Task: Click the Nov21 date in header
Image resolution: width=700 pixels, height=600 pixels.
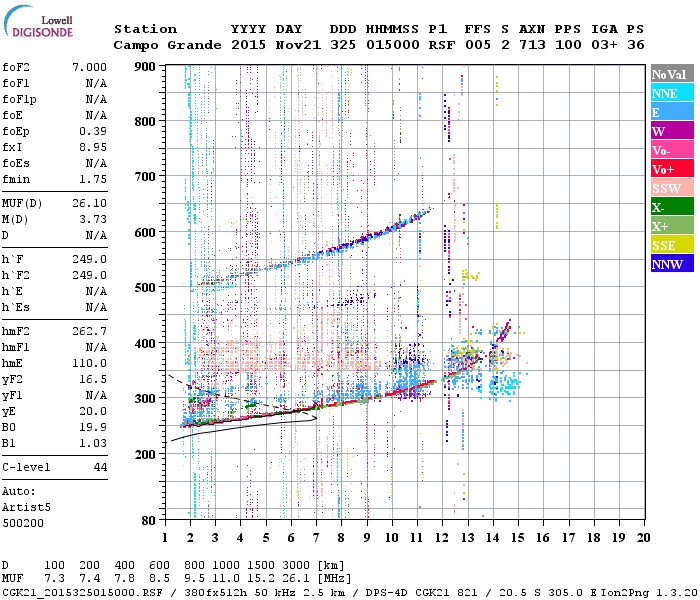Action: pos(298,45)
